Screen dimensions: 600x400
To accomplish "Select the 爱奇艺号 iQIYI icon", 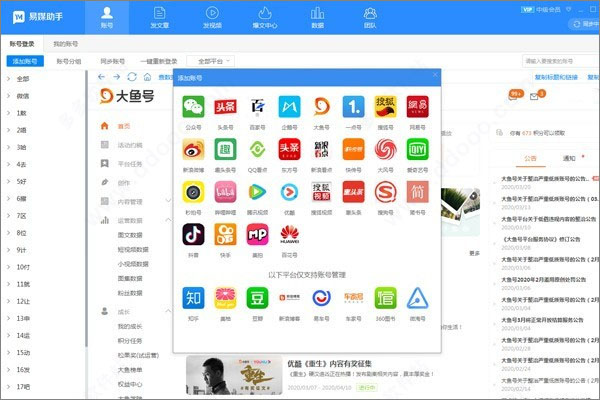I will (x=419, y=149).
